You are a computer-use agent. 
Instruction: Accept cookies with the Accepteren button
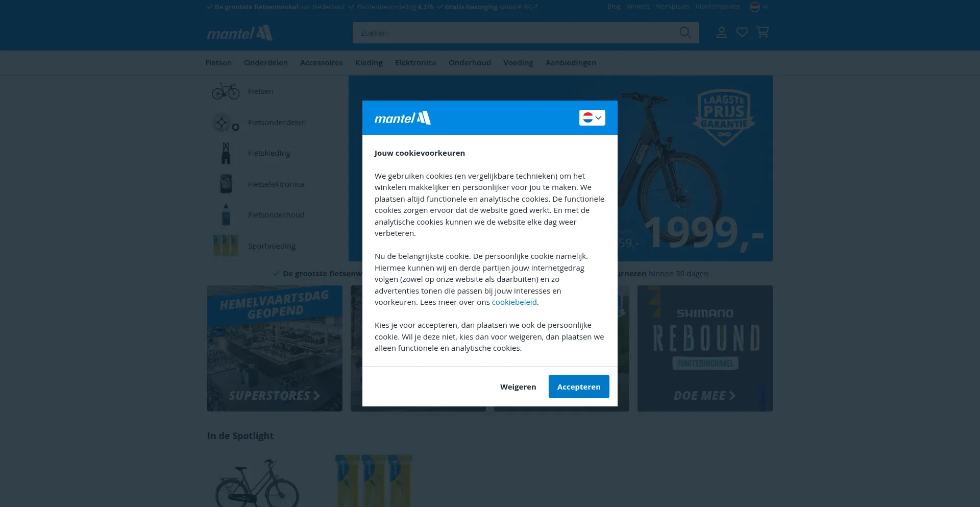579,387
